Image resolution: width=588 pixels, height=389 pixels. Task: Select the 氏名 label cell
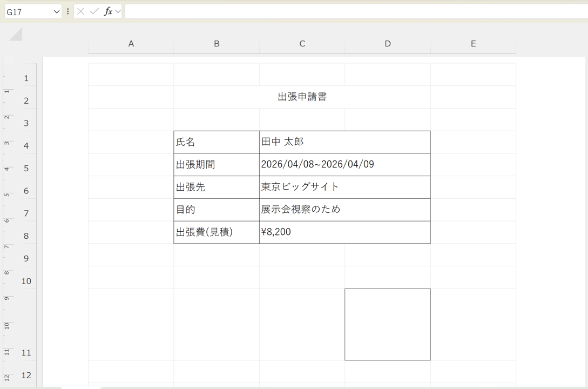(x=216, y=142)
